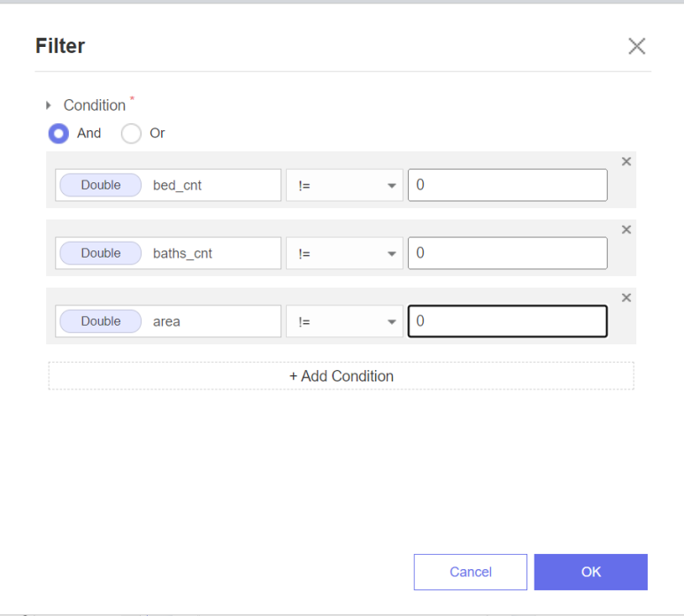The width and height of the screenshot is (684, 616).
Task: Open operator dropdown for area
Action: coord(344,321)
